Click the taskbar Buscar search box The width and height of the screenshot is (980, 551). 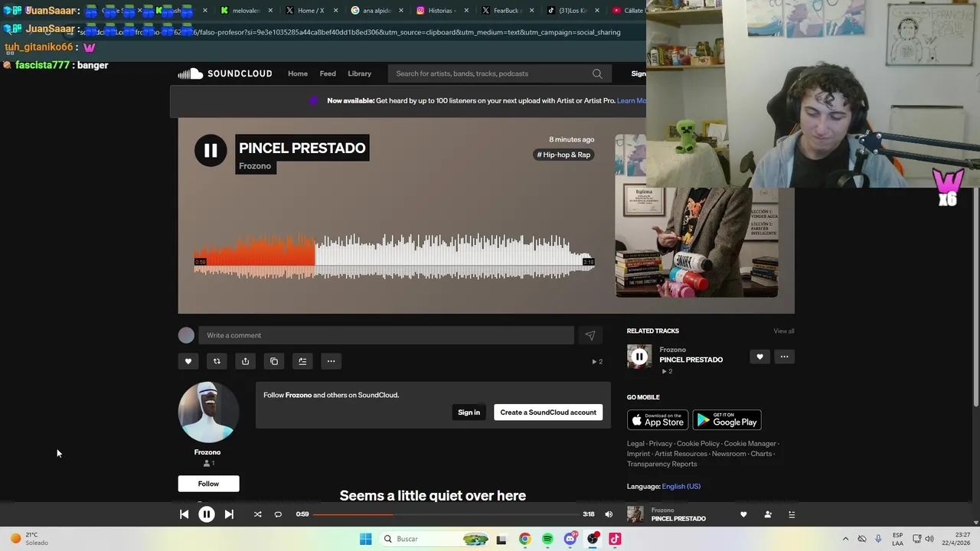click(434, 539)
